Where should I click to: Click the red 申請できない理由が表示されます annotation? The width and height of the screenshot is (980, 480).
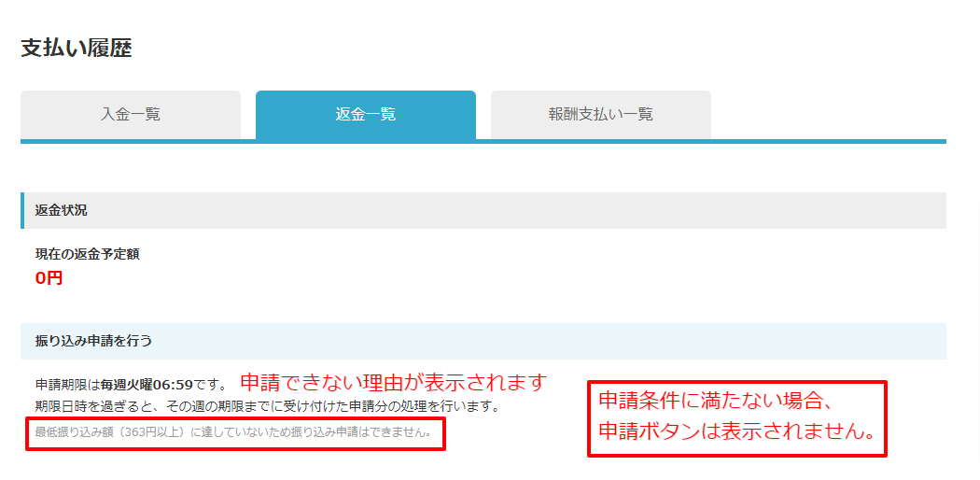(394, 382)
